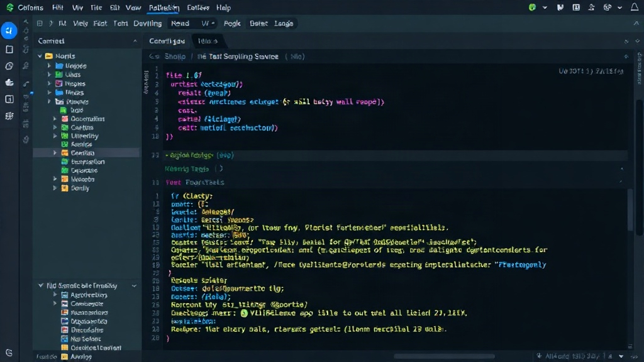Image resolution: width=644 pixels, height=362 pixels.
Task: Click Shoilp in the breadcrumb
Action: (175, 57)
